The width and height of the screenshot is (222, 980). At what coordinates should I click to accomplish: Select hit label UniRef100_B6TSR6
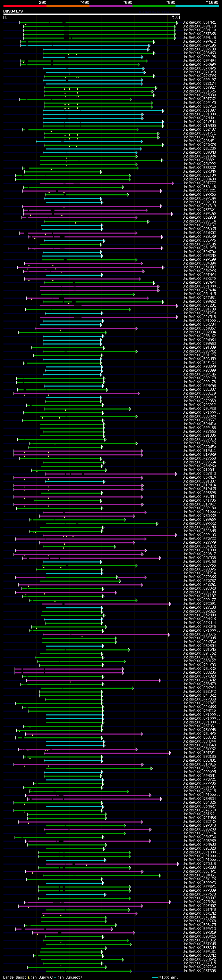point(199,91)
